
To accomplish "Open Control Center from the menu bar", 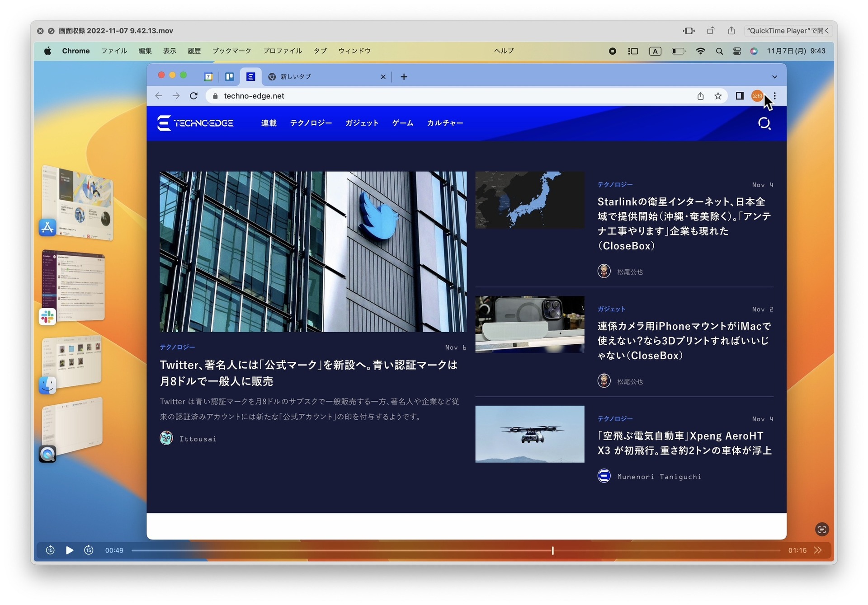I will coord(737,51).
